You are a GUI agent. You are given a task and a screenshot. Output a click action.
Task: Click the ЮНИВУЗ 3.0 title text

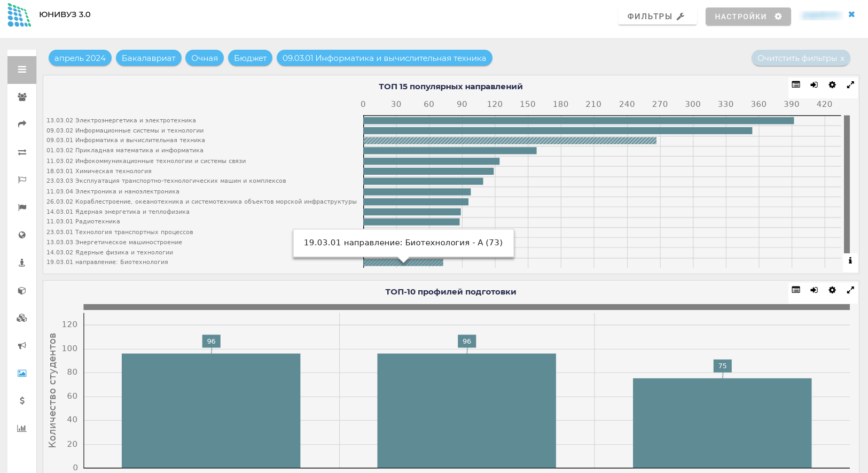pyautogui.click(x=65, y=14)
